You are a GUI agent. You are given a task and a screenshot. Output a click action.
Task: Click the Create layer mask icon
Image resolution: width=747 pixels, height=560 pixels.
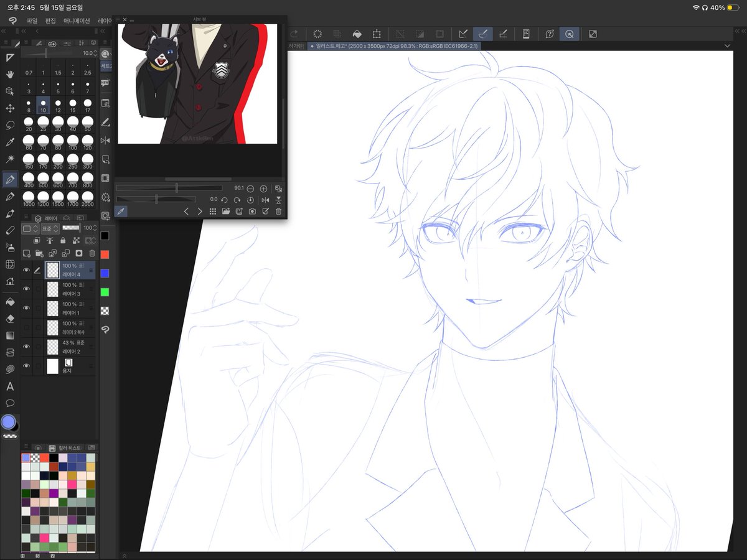click(x=79, y=253)
